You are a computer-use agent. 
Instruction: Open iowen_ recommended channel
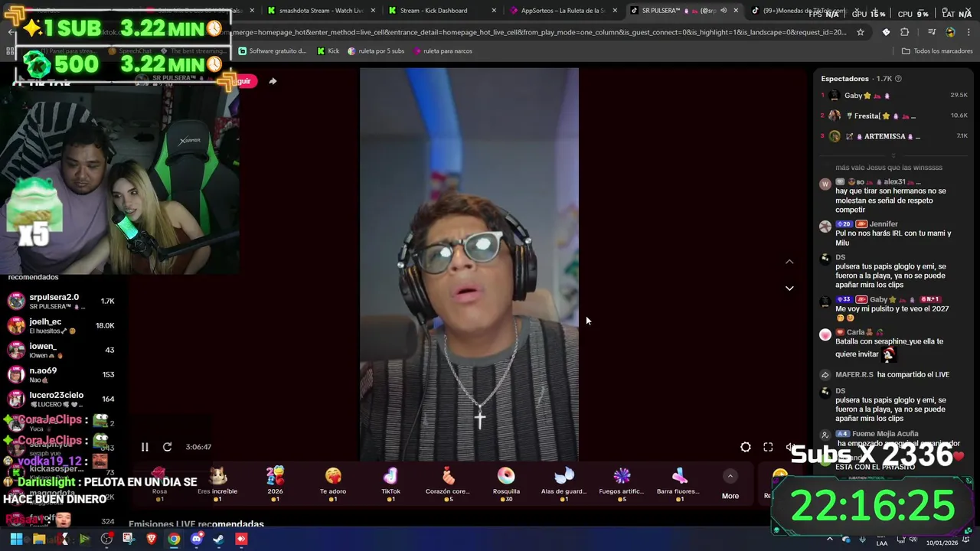point(61,350)
